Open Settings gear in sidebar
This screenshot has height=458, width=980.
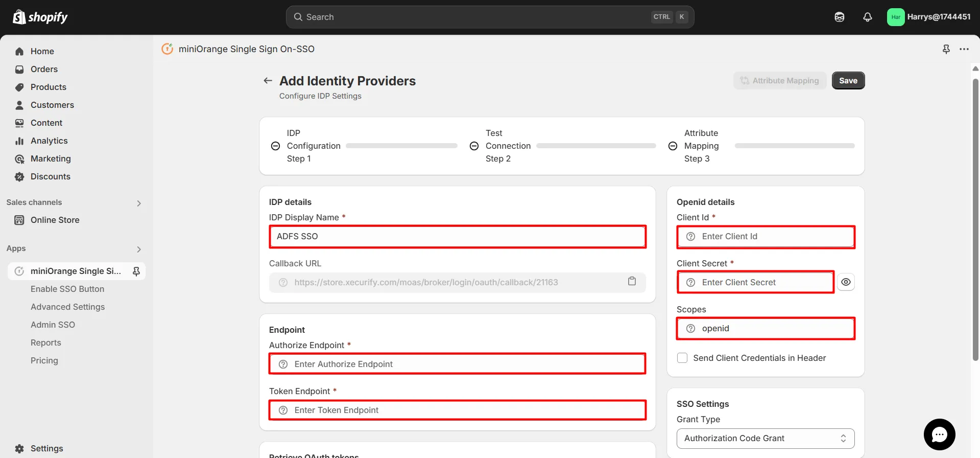19,448
